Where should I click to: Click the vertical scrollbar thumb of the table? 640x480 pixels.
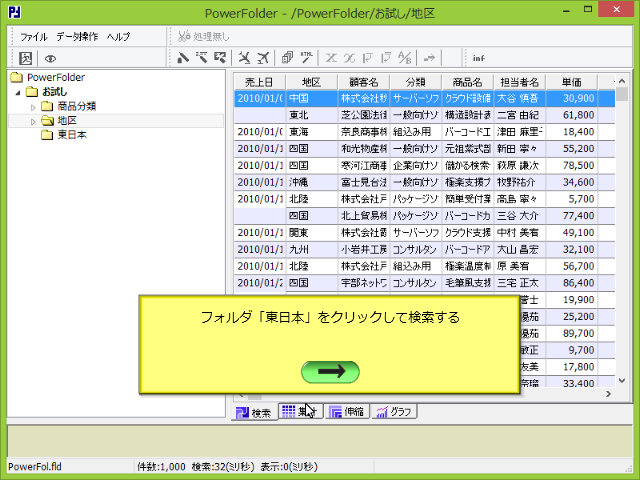[622, 94]
